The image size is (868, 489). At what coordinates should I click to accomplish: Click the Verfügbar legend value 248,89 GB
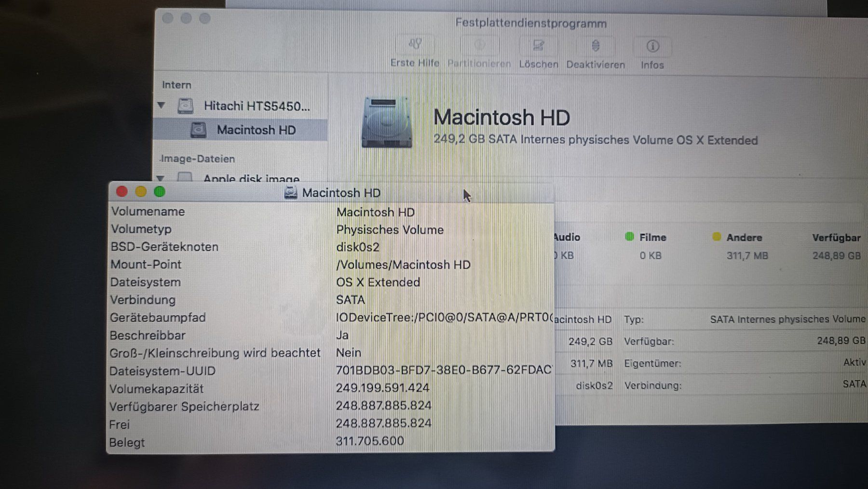837,256
